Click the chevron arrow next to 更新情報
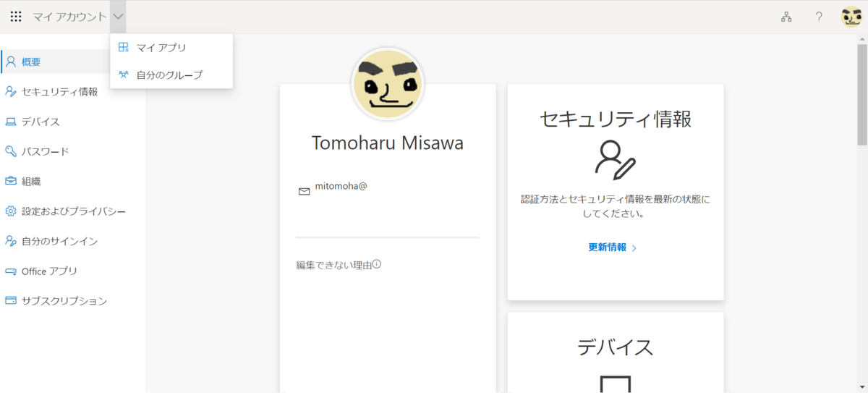The width and height of the screenshot is (868, 393). (x=634, y=248)
